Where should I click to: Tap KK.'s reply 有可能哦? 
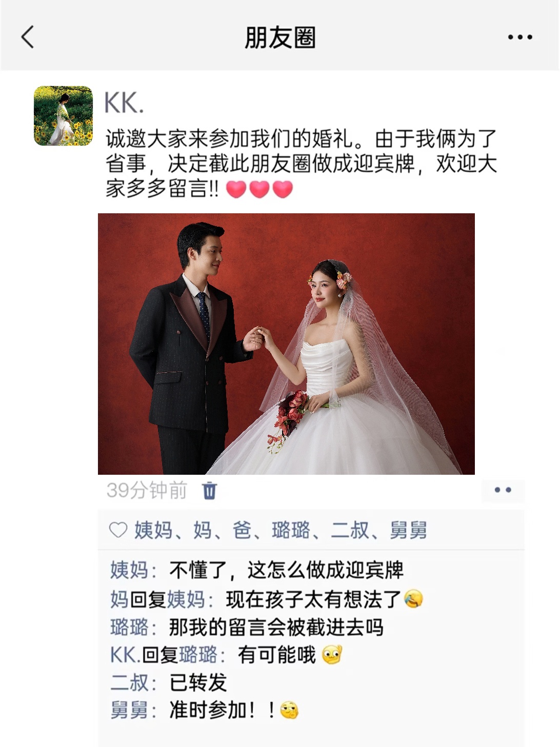tap(290, 655)
